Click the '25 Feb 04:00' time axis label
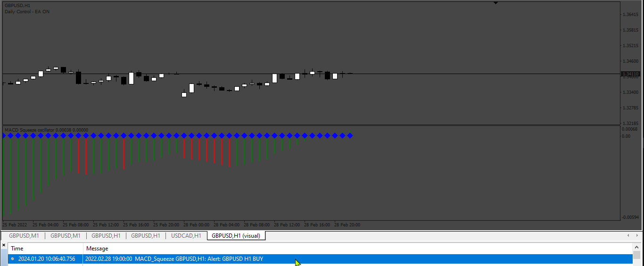644x266 pixels. click(46, 225)
